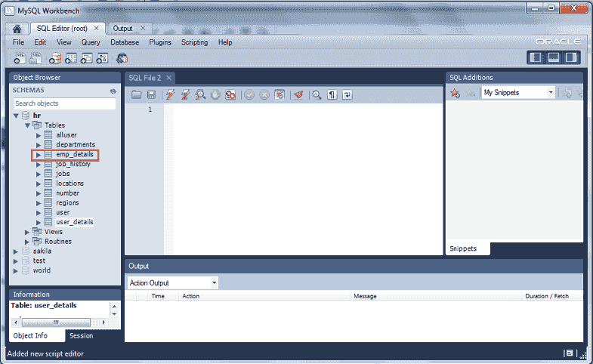This screenshot has height=364, width=593.
Task: Expand the Routines folder
Action: coord(27,242)
